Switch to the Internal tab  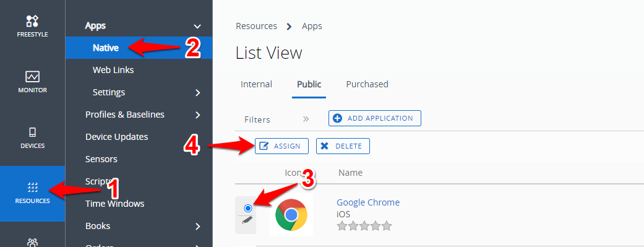[256, 84]
